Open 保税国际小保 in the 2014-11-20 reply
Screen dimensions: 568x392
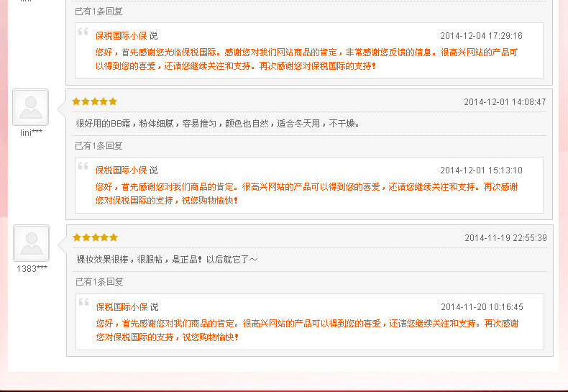coord(122,307)
